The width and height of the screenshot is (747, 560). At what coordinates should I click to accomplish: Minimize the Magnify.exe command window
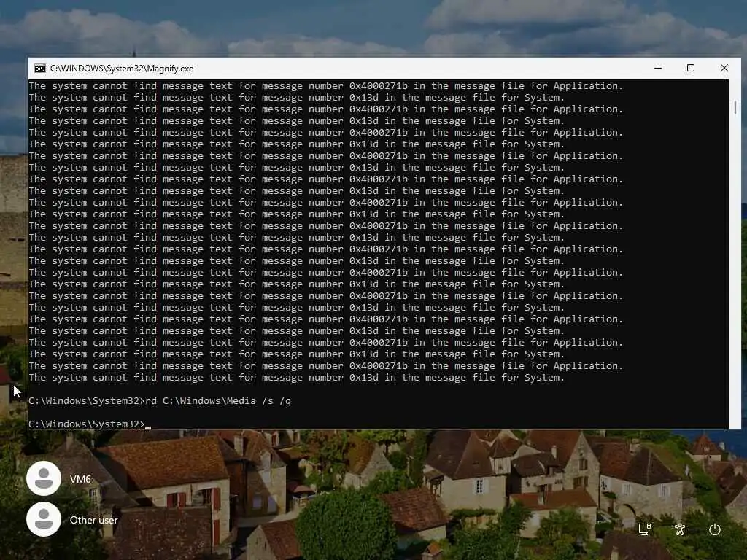tap(658, 68)
